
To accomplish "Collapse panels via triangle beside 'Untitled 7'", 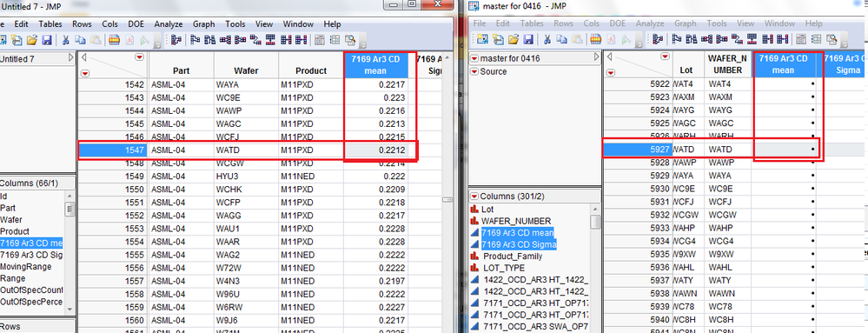I will [71, 57].
